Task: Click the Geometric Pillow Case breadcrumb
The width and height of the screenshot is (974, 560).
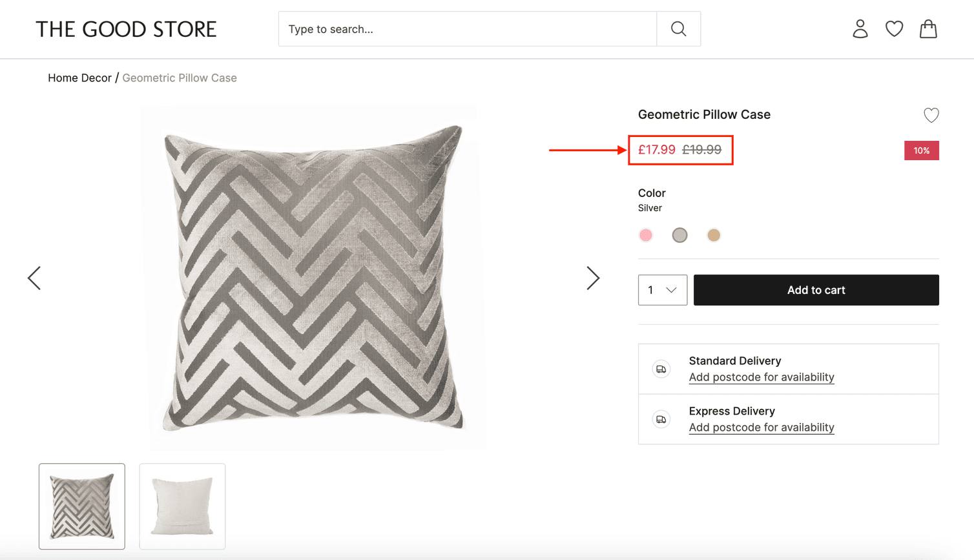Action: click(x=180, y=78)
